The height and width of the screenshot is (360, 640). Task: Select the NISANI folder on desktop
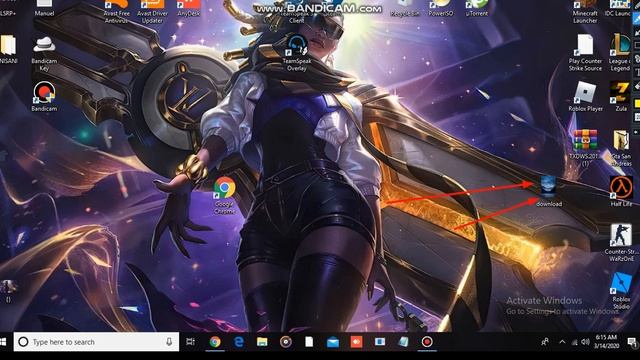(x=9, y=50)
